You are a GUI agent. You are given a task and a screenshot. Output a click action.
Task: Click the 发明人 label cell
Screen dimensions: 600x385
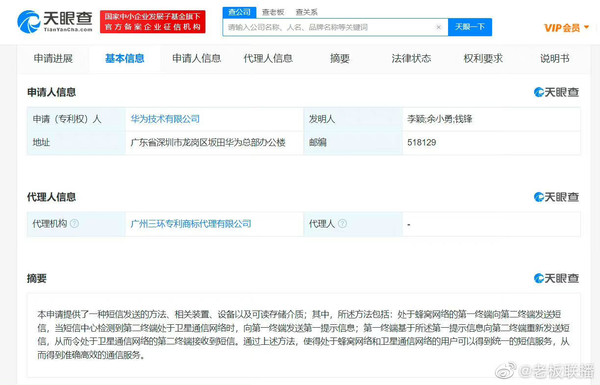[x=353, y=119]
